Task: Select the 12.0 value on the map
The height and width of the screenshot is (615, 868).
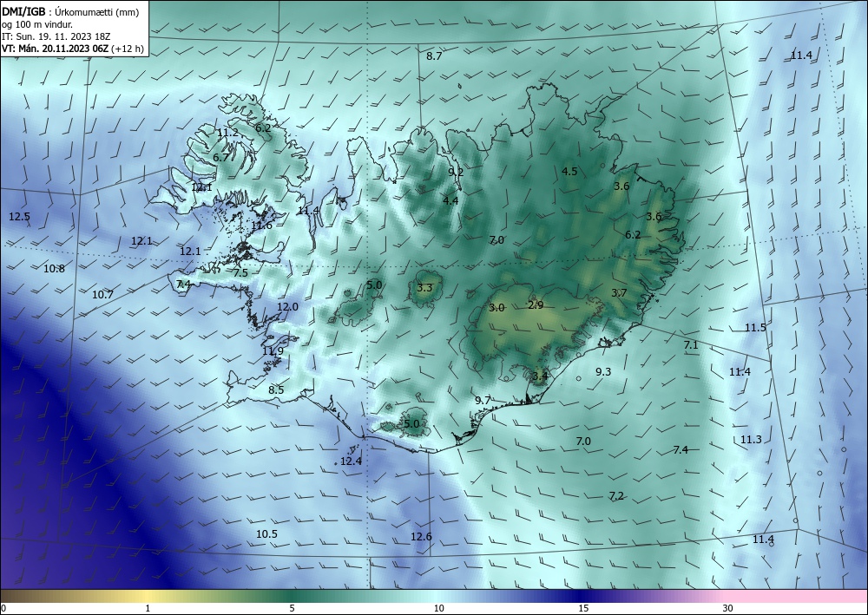Action: click(x=288, y=307)
